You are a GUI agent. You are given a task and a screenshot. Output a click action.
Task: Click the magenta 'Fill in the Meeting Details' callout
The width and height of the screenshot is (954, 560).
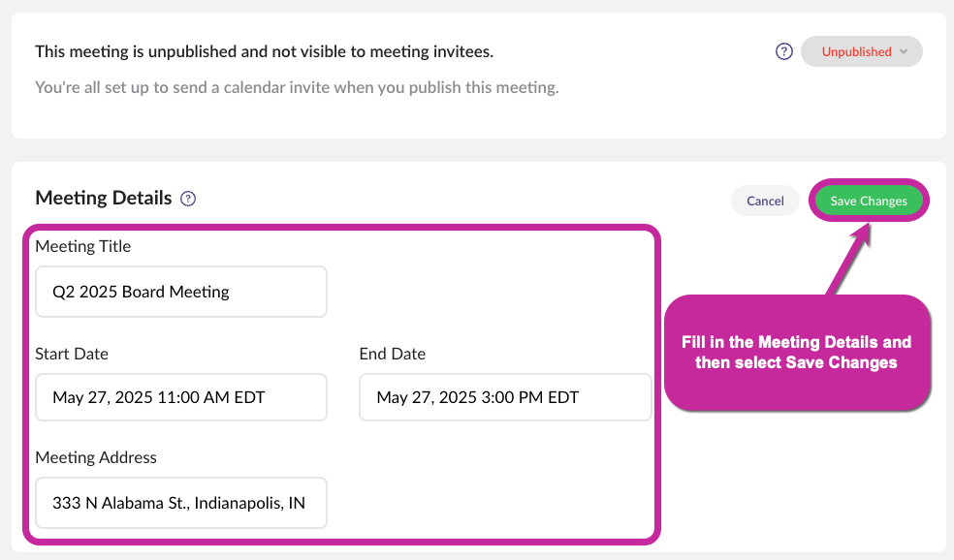796,353
